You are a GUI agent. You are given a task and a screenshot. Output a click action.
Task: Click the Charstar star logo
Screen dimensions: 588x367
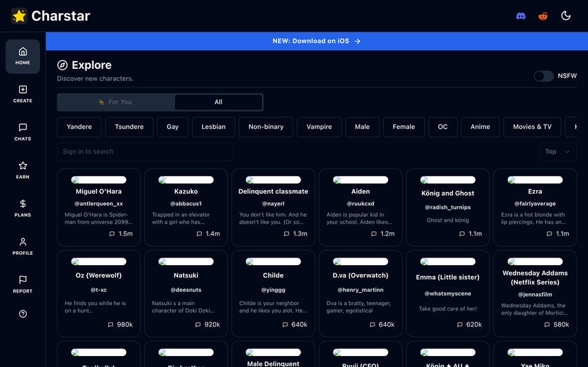click(x=19, y=16)
